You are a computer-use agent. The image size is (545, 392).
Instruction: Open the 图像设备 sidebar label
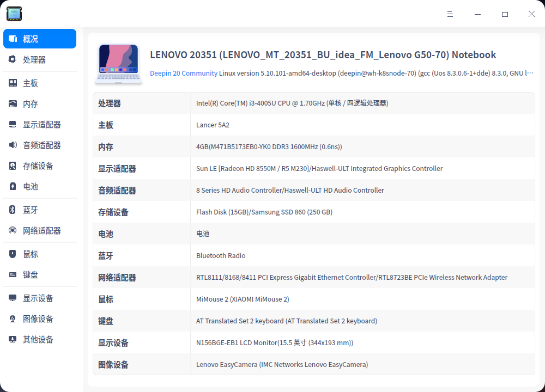[38, 318]
